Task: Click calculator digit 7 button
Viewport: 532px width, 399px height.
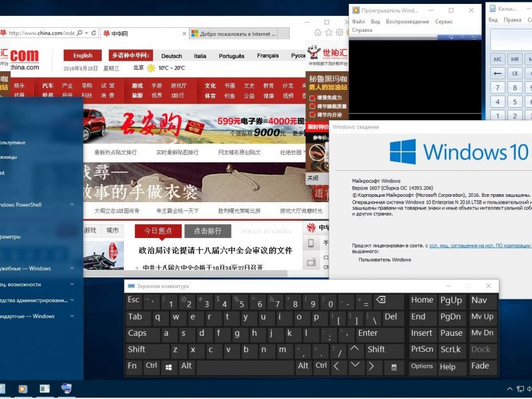Action: [497, 88]
